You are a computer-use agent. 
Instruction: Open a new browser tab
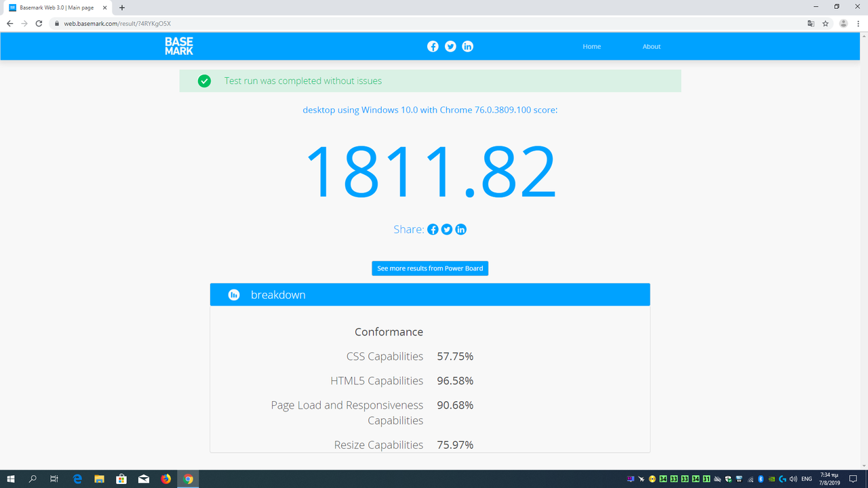pos(122,7)
